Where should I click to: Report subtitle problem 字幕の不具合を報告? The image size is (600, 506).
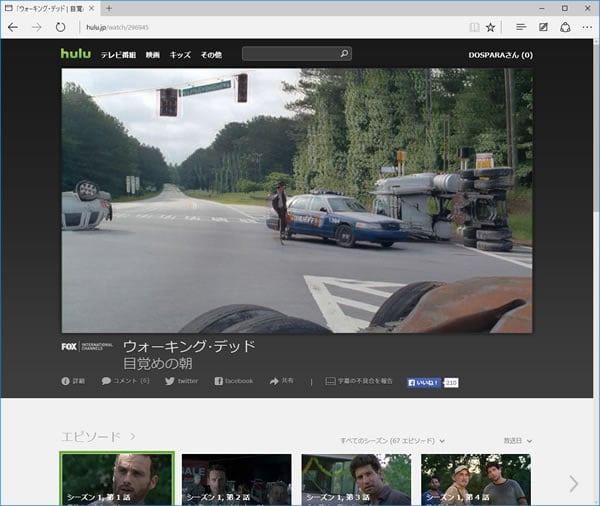(359, 381)
